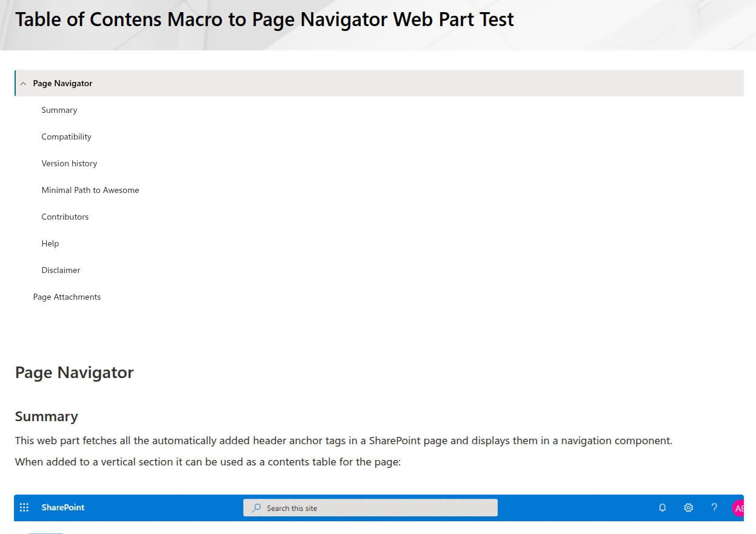Navigate to the Help section

pos(50,243)
